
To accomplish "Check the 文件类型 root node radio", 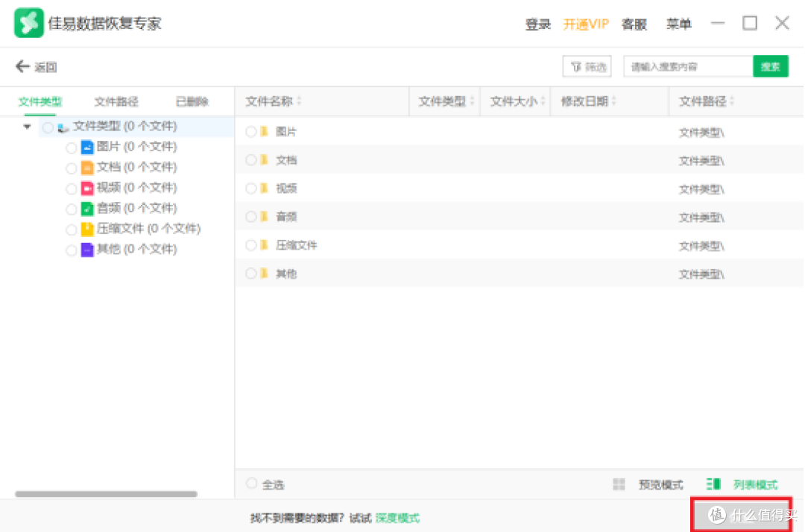I will pyautogui.click(x=48, y=127).
